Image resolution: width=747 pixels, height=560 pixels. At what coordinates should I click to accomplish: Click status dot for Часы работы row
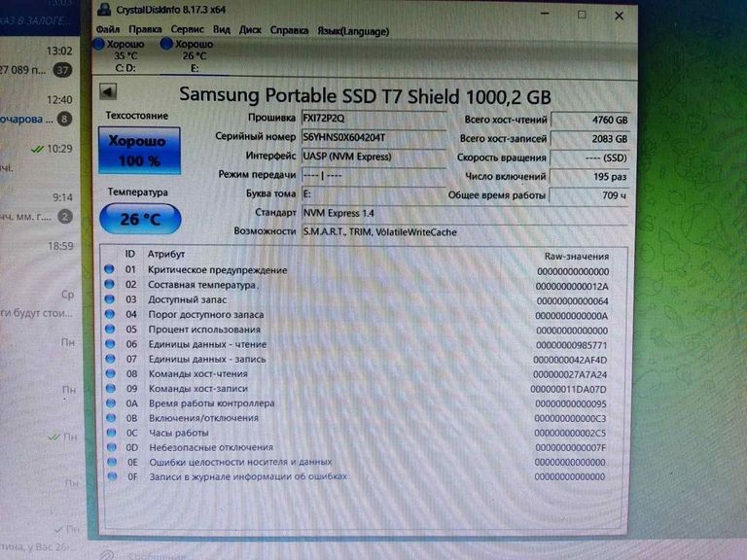112,433
